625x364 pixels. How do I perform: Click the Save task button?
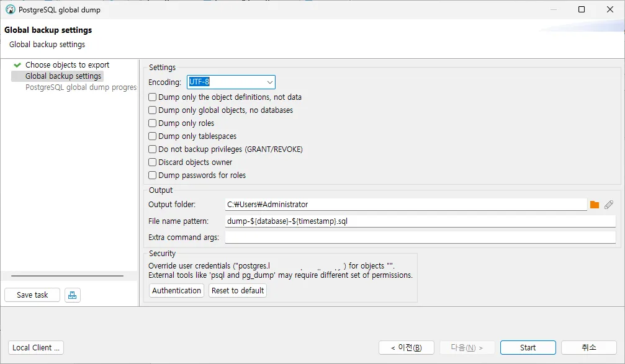pos(32,295)
